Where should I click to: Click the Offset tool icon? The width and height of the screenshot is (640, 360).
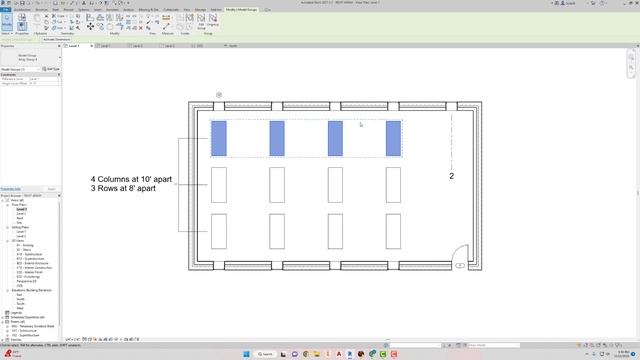100,18
